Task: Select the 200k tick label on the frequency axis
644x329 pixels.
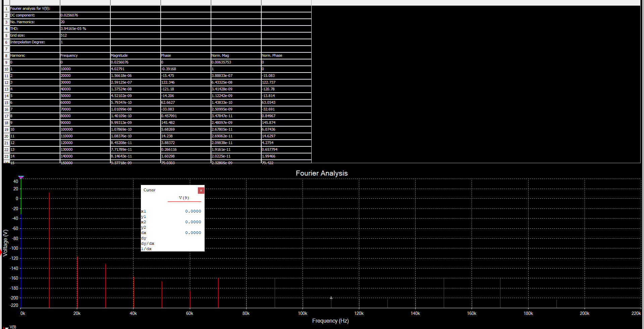Action: coord(585,313)
